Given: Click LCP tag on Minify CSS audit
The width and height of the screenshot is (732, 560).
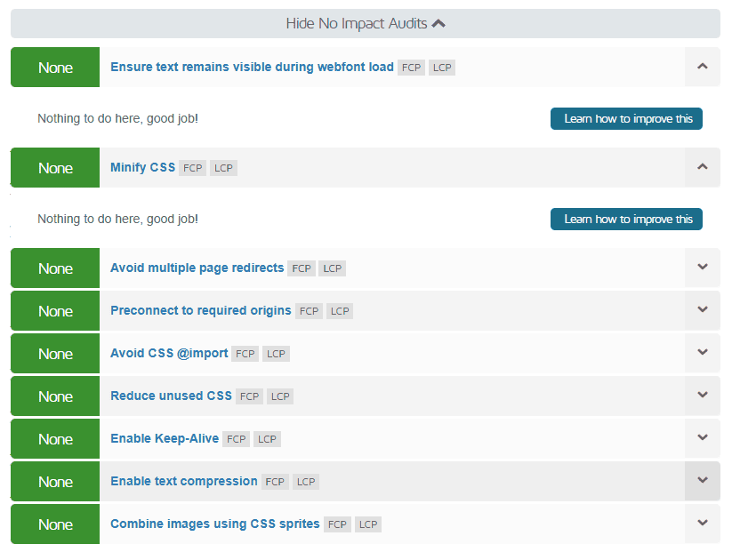Looking at the screenshot, I should pyautogui.click(x=223, y=168).
